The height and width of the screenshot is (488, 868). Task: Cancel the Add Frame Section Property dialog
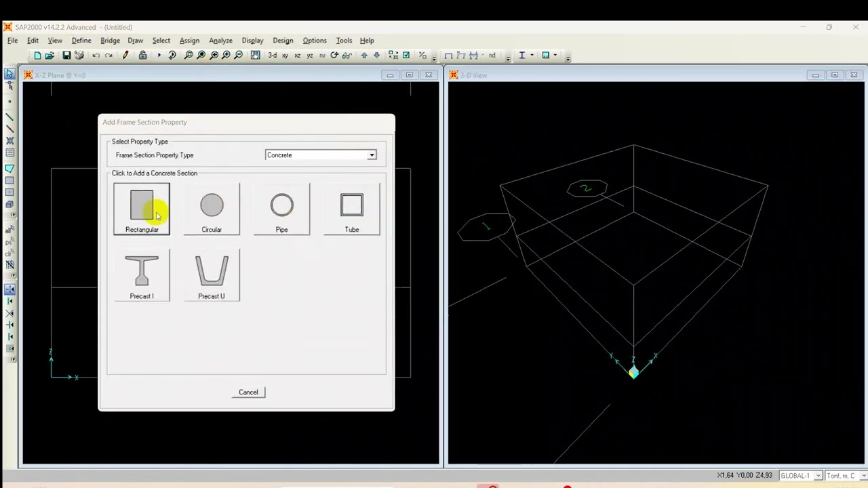tap(248, 392)
